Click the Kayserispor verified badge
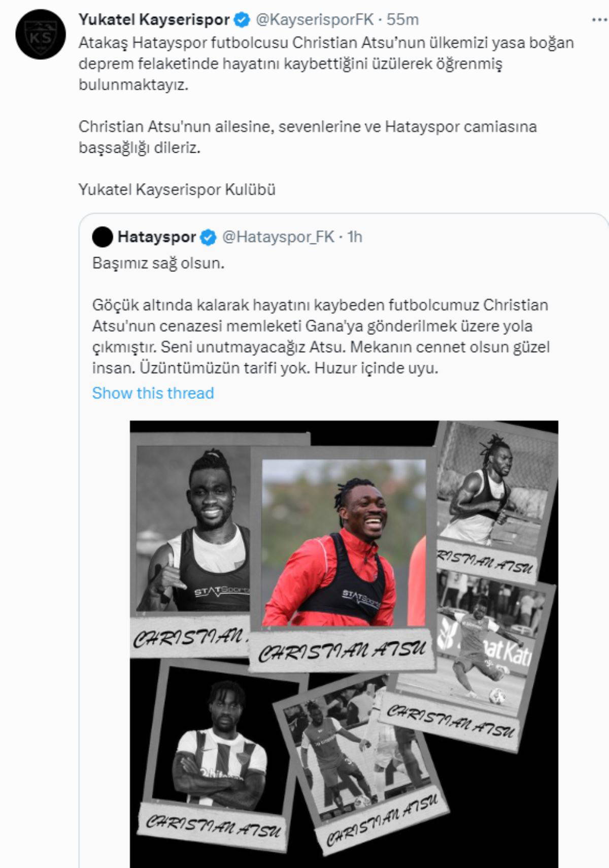 point(243,20)
